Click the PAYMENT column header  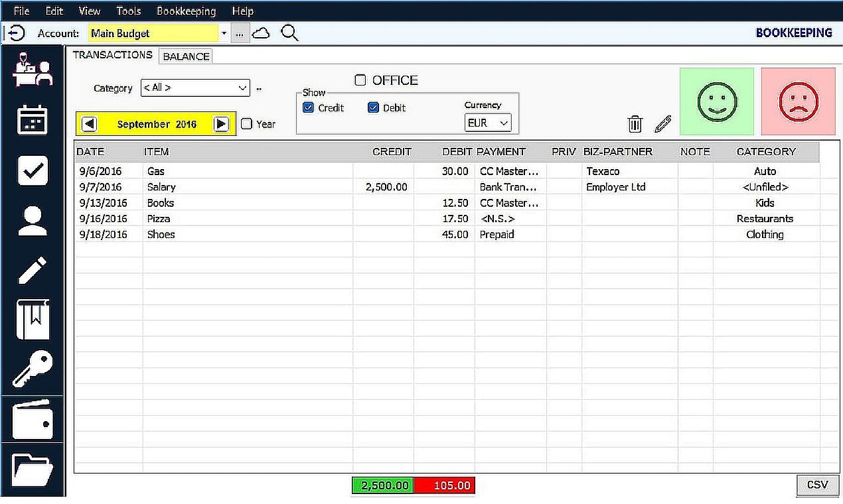coord(501,152)
